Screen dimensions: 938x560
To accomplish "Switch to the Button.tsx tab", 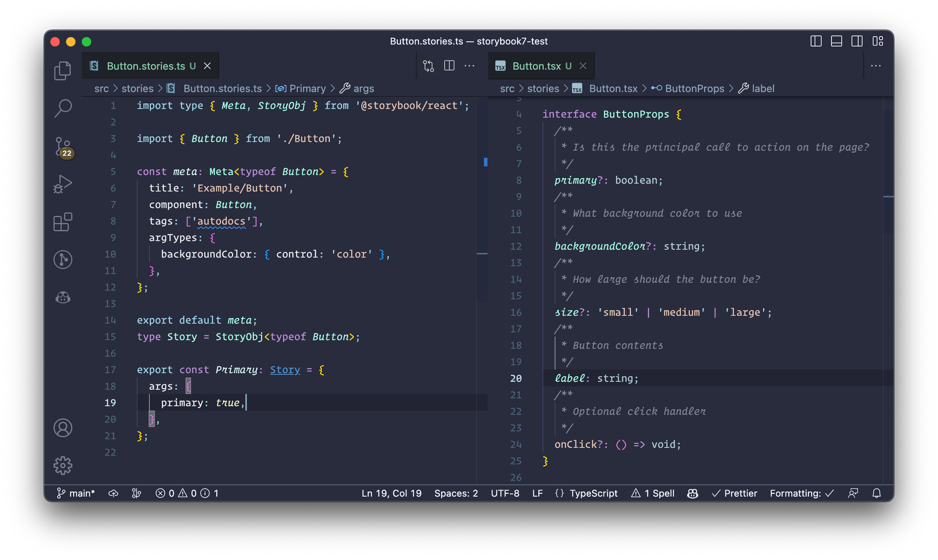I will point(536,66).
